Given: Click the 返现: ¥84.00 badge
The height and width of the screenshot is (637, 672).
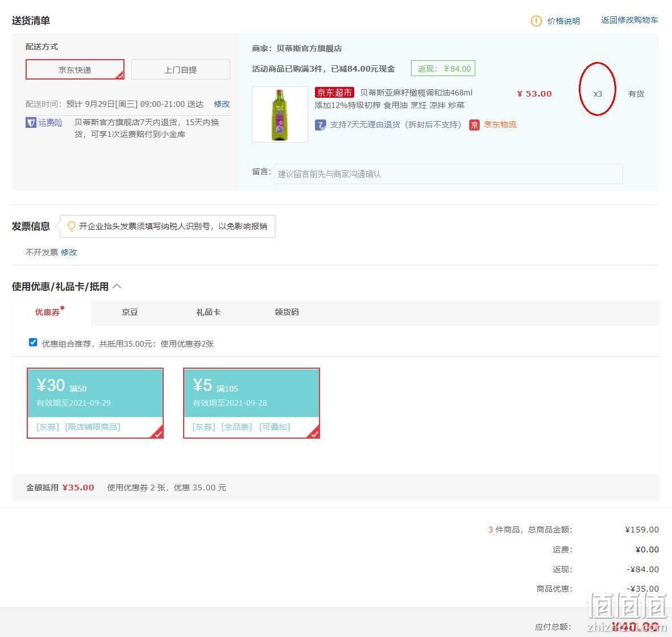Looking at the screenshot, I should [443, 69].
